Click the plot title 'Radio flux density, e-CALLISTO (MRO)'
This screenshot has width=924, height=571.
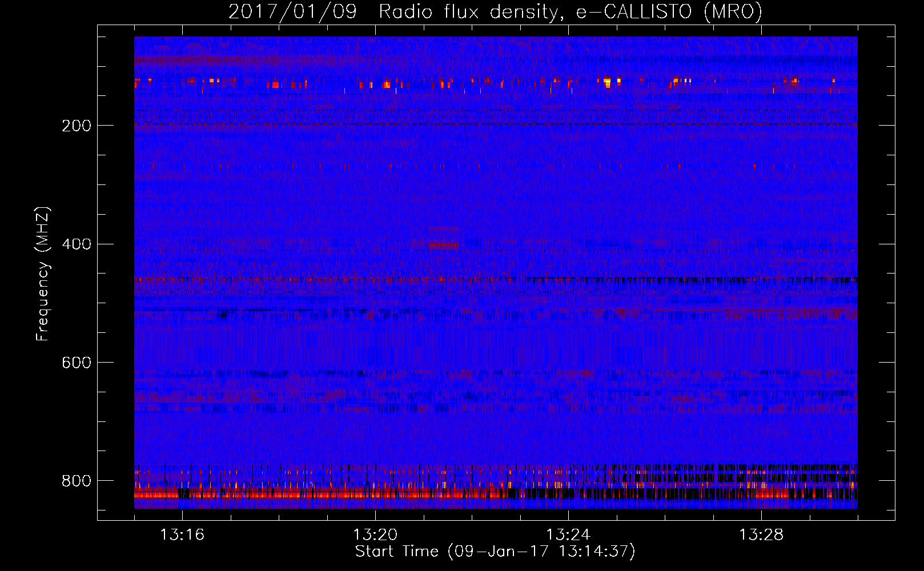point(571,11)
